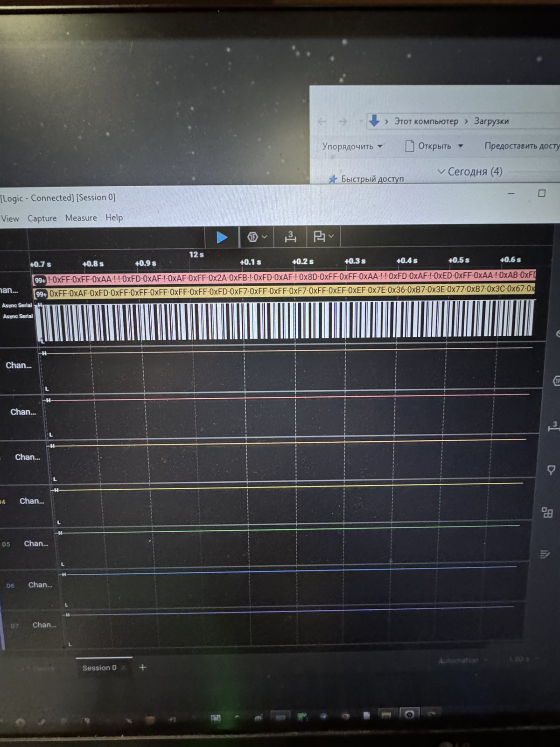
Task: Select the D5 channel label
Action: [6, 544]
